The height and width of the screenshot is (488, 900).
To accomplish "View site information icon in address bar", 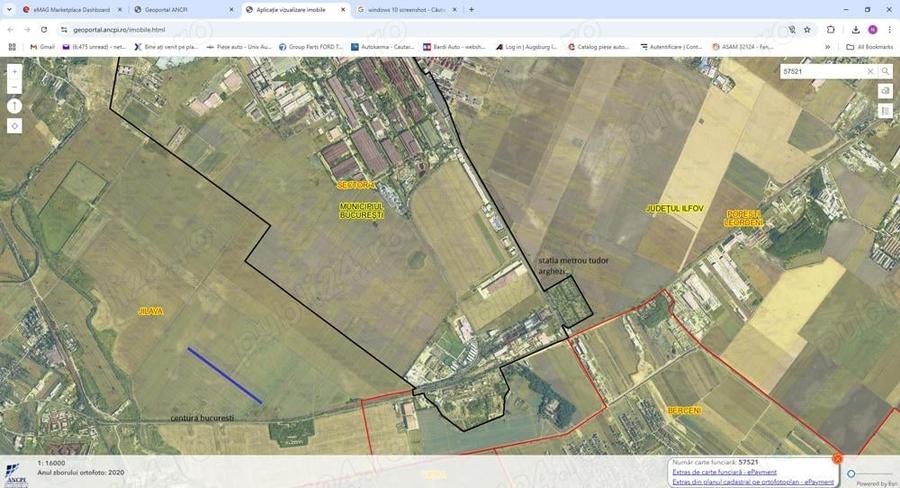I will pyautogui.click(x=64, y=29).
